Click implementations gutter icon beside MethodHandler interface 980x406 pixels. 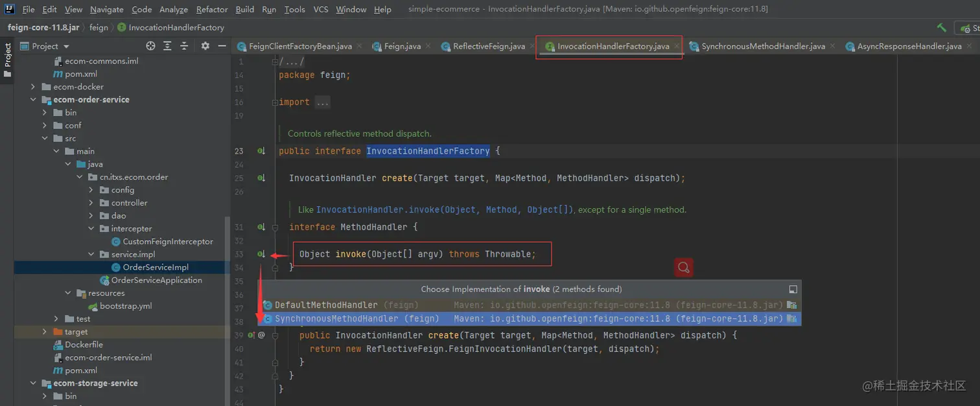pos(260,227)
